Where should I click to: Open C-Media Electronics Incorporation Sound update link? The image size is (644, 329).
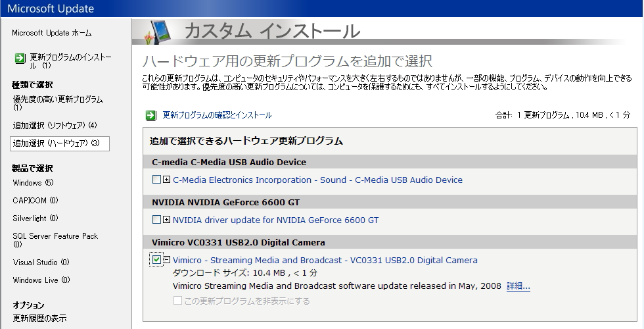[x=317, y=180]
